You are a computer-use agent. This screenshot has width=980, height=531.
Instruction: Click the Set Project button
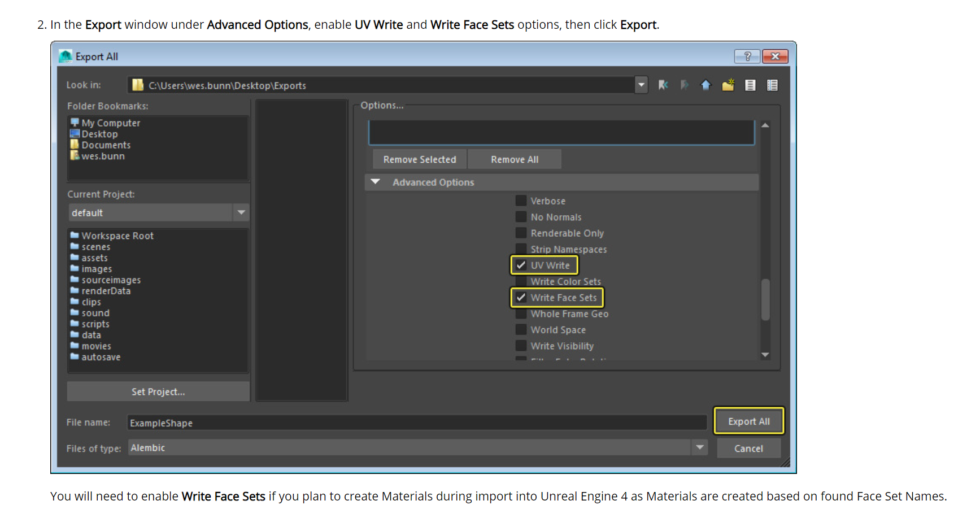tap(158, 391)
